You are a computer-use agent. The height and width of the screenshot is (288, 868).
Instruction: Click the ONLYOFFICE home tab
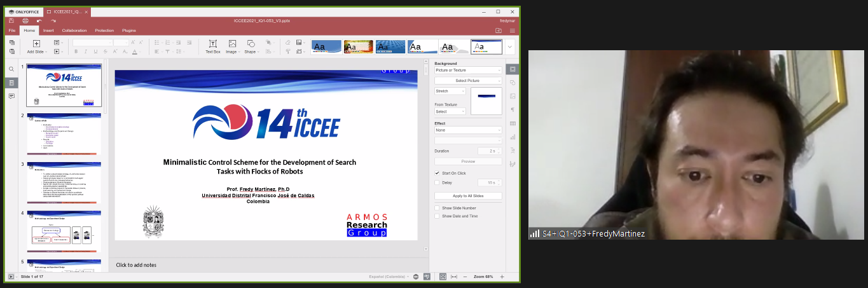click(24, 11)
